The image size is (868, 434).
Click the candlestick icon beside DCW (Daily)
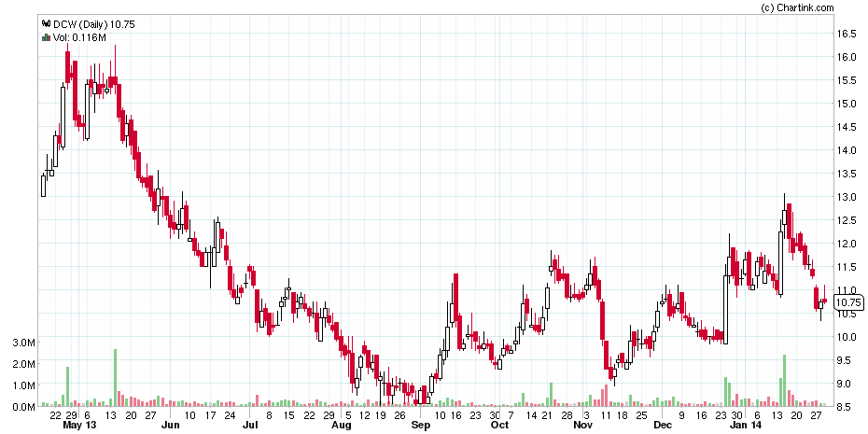pos(47,24)
